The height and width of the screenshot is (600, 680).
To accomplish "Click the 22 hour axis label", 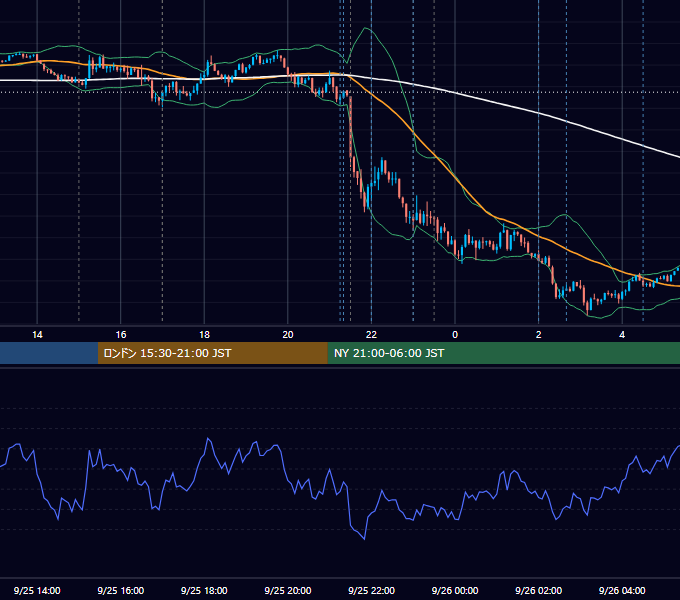I will point(371,335).
